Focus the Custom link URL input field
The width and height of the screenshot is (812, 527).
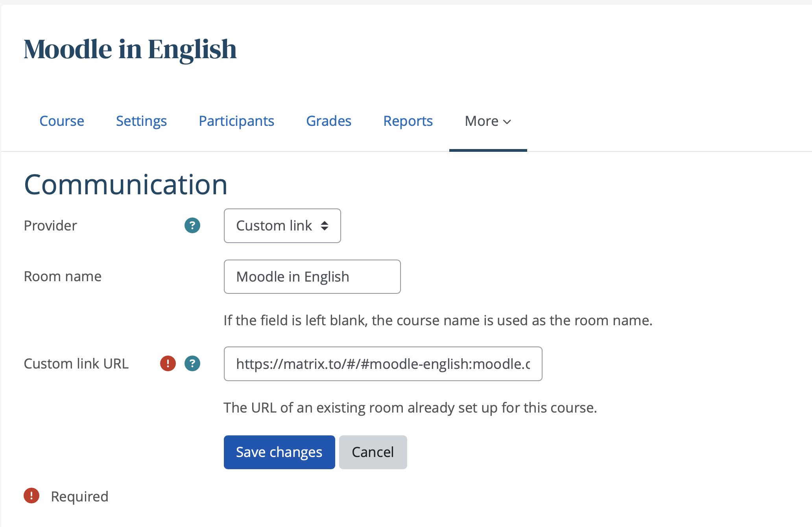[x=383, y=364]
